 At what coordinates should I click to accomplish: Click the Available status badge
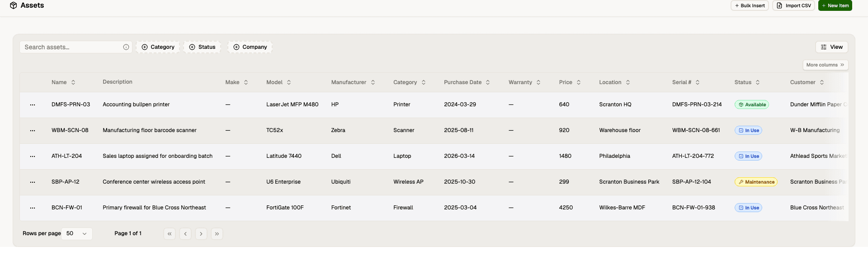pos(752,104)
